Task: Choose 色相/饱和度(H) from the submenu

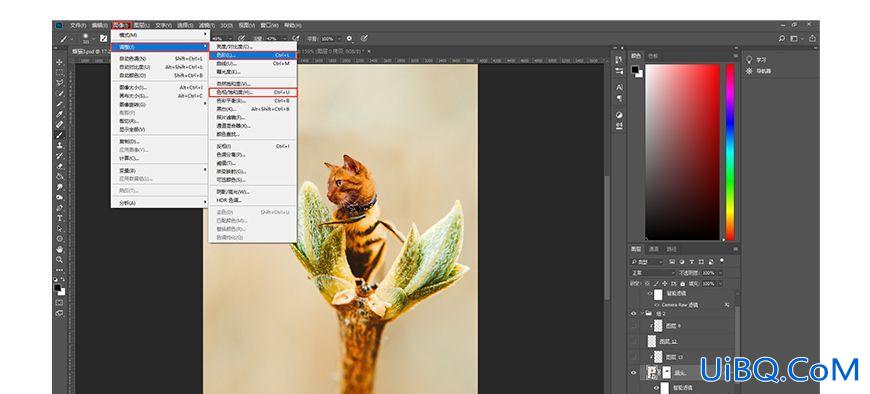Action: pyautogui.click(x=253, y=92)
